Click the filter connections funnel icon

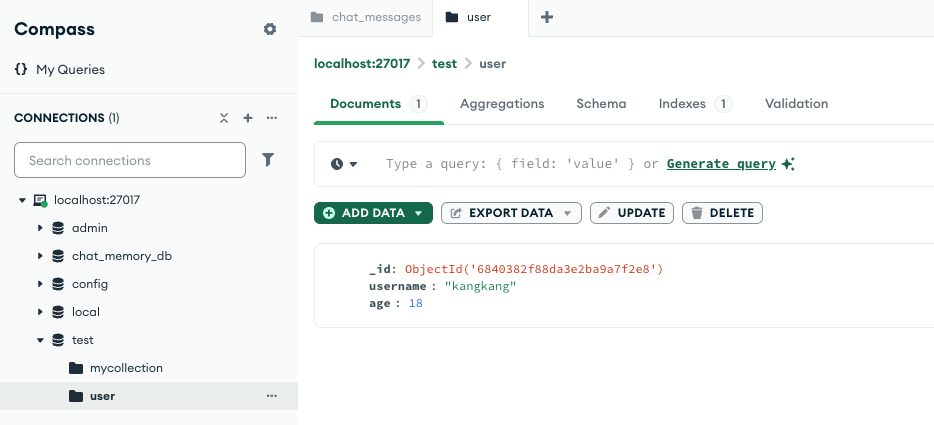pos(268,160)
